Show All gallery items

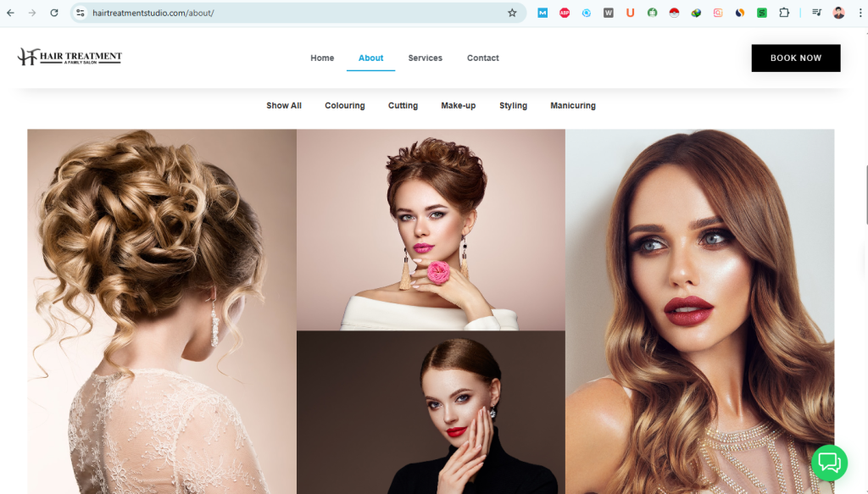[x=283, y=106]
